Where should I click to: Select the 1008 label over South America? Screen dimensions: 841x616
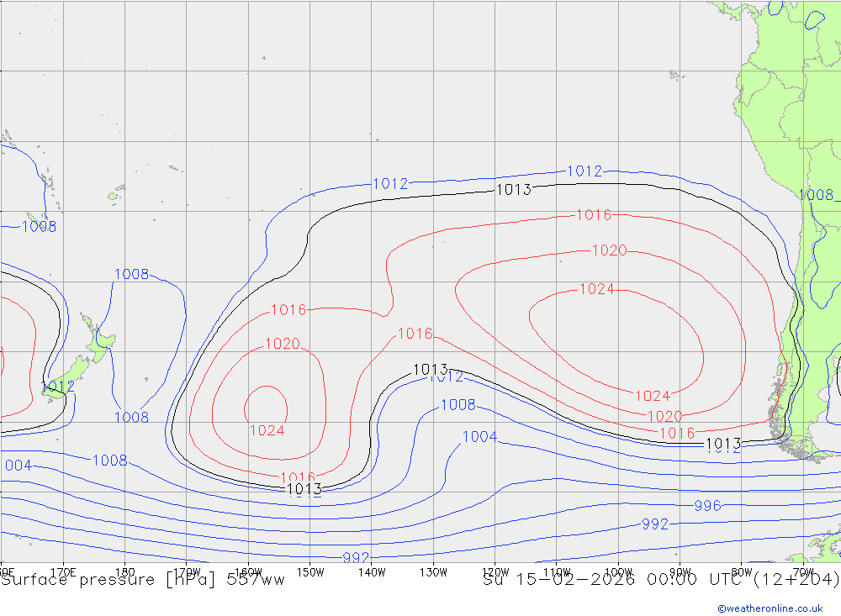[x=816, y=195]
